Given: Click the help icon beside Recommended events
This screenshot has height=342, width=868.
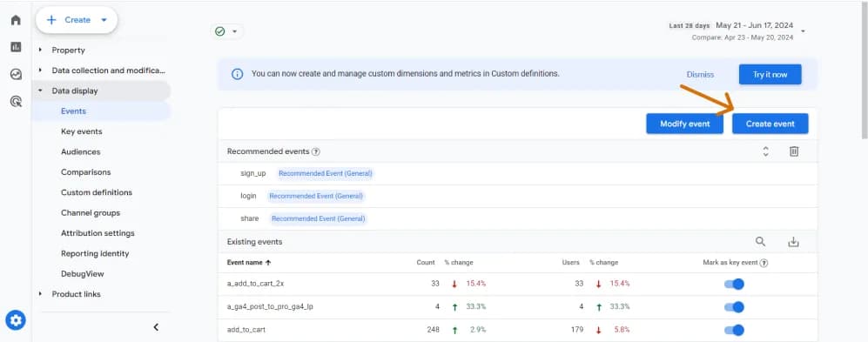Looking at the screenshot, I should (315, 151).
